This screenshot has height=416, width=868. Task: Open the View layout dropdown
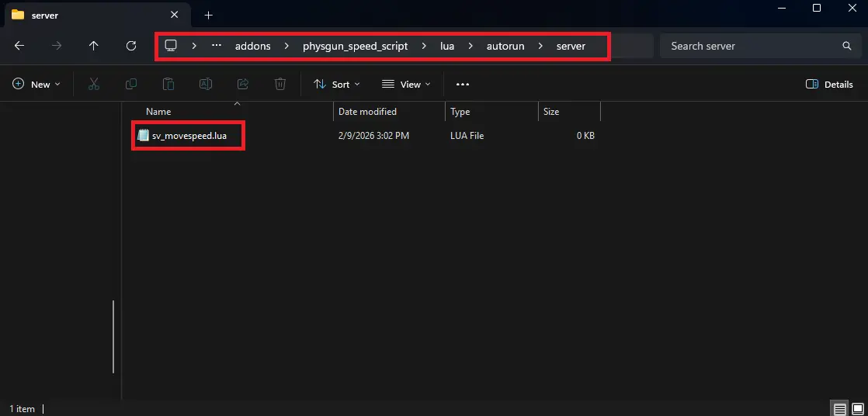click(406, 84)
